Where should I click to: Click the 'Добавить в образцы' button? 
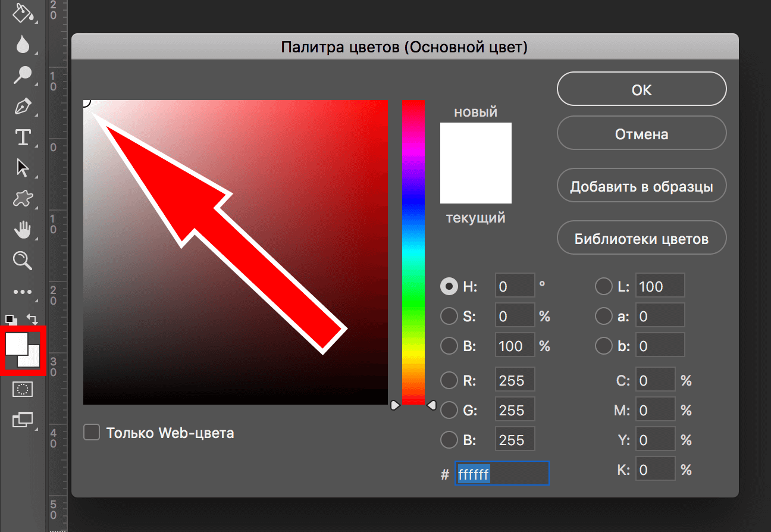(641, 186)
